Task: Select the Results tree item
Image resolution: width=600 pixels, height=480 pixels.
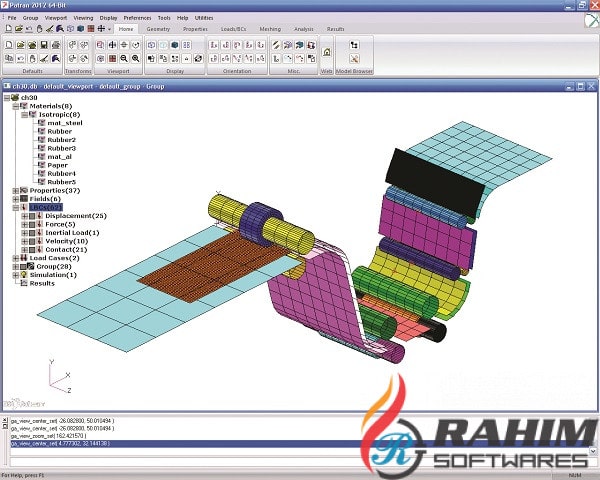Action: click(x=42, y=283)
